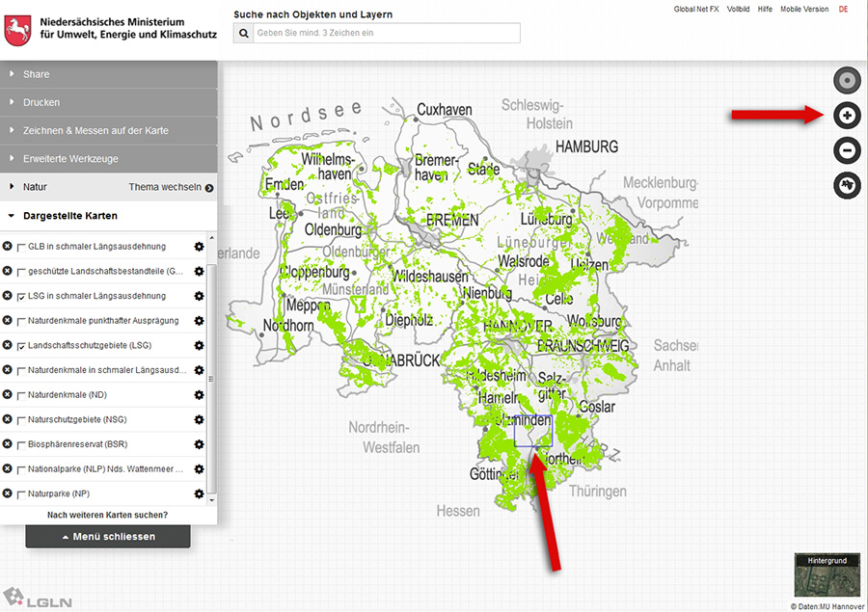The image size is (868, 612).
Task: Open settings gear for Naturschutzgebiete (NSG) layer
Action: pos(199,420)
